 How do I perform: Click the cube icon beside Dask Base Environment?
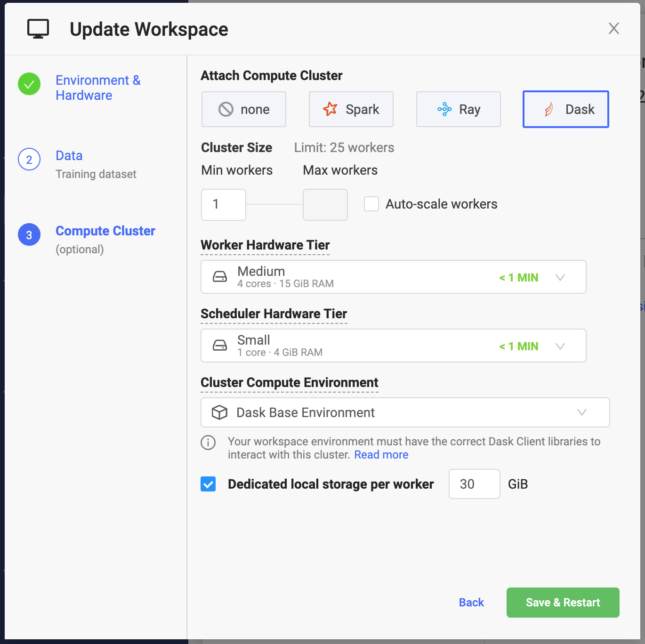[x=219, y=412]
